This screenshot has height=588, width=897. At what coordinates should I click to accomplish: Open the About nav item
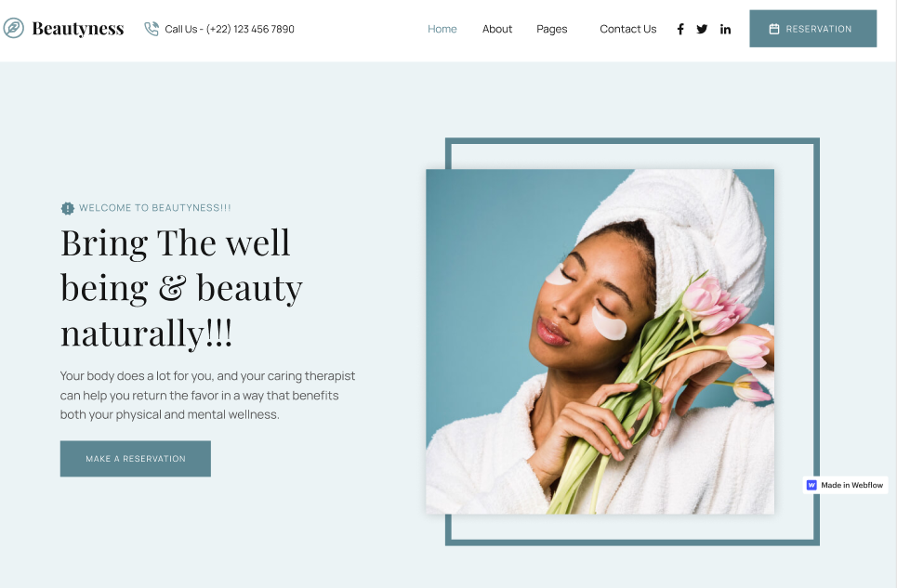(497, 29)
